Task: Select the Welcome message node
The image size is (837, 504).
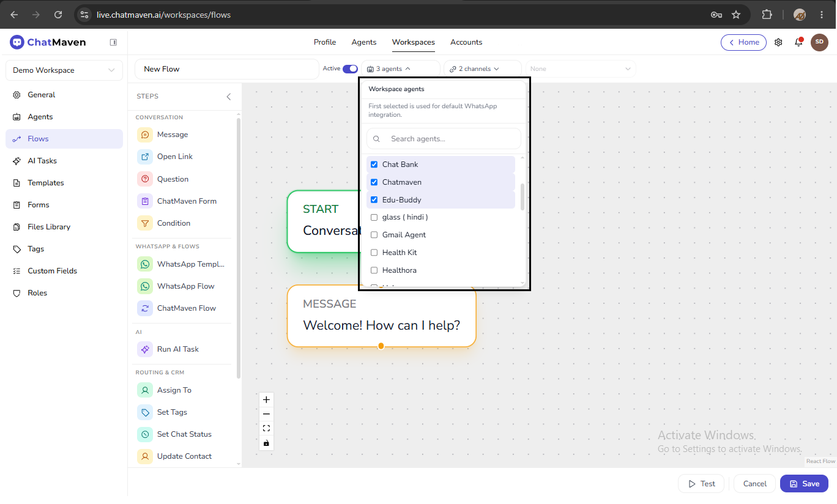Action: click(x=381, y=316)
